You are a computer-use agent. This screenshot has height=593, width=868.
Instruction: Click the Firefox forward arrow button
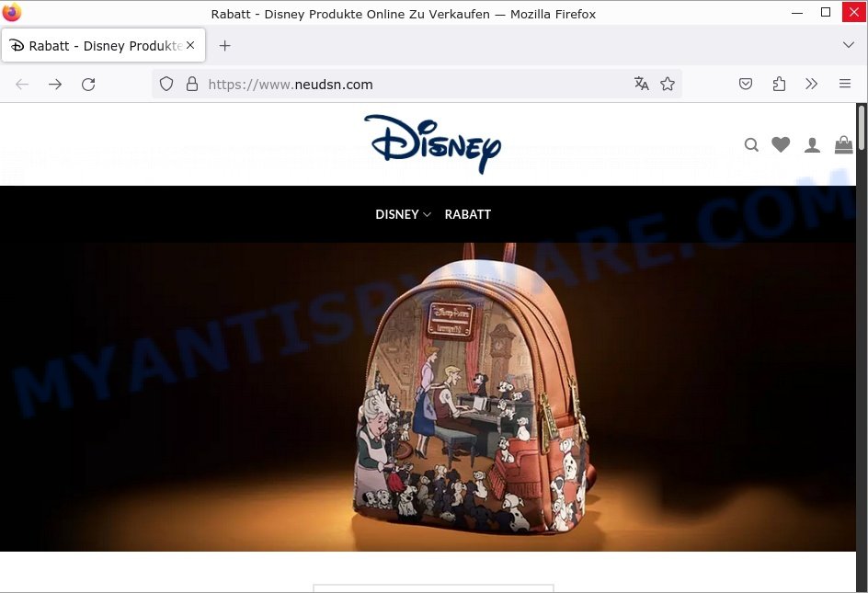point(55,85)
